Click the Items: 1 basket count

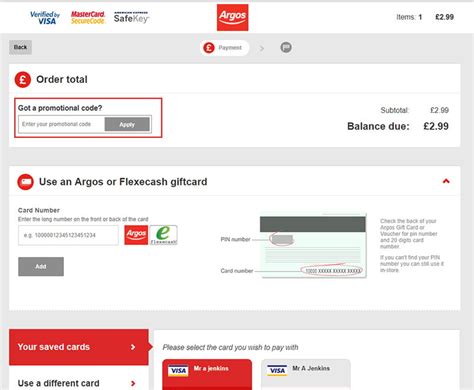409,17
